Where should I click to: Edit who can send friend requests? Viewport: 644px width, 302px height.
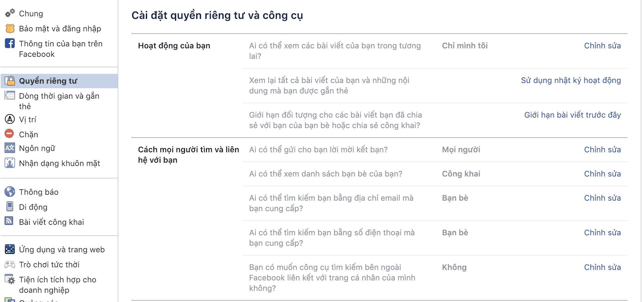click(x=602, y=150)
